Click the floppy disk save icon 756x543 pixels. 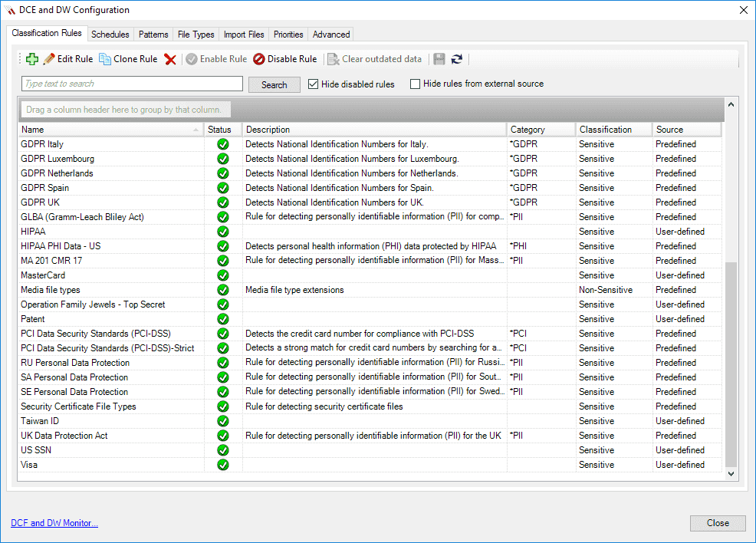pyautogui.click(x=439, y=59)
